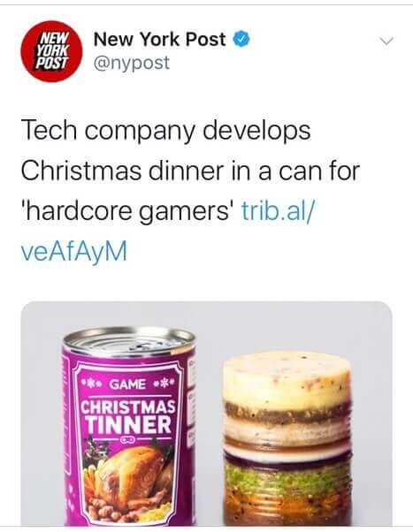Open the veAfAyM link continuation
Screen dimensions: 413x532
(x=74, y=251)
